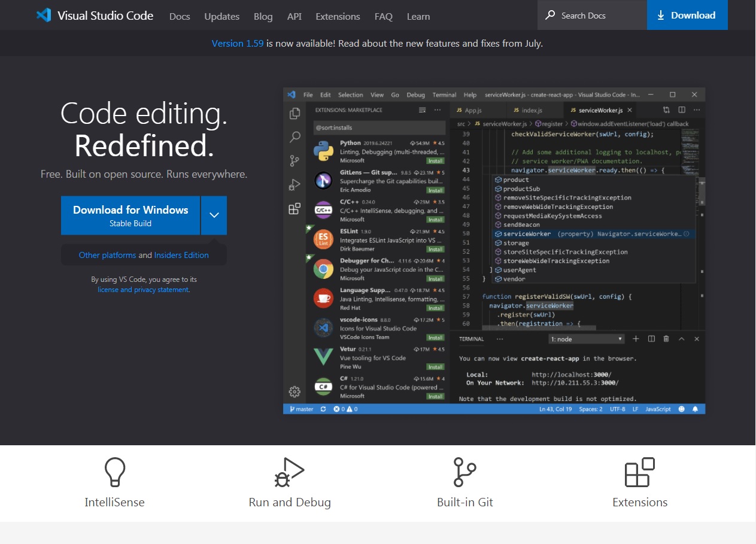This screenshot has height=544, width=756.
Task: Click the split editor icon beside the tabs
Action: (681, 110)
